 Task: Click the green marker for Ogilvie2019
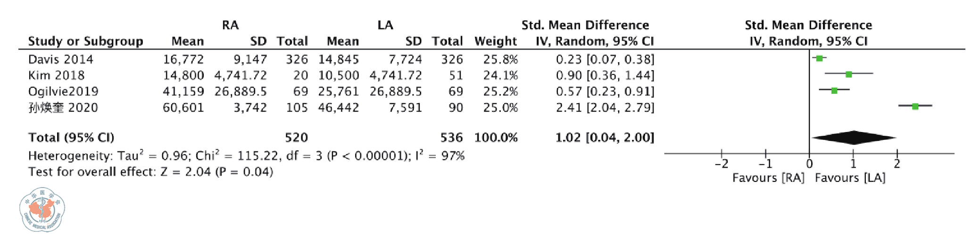(x=834, y=90)
